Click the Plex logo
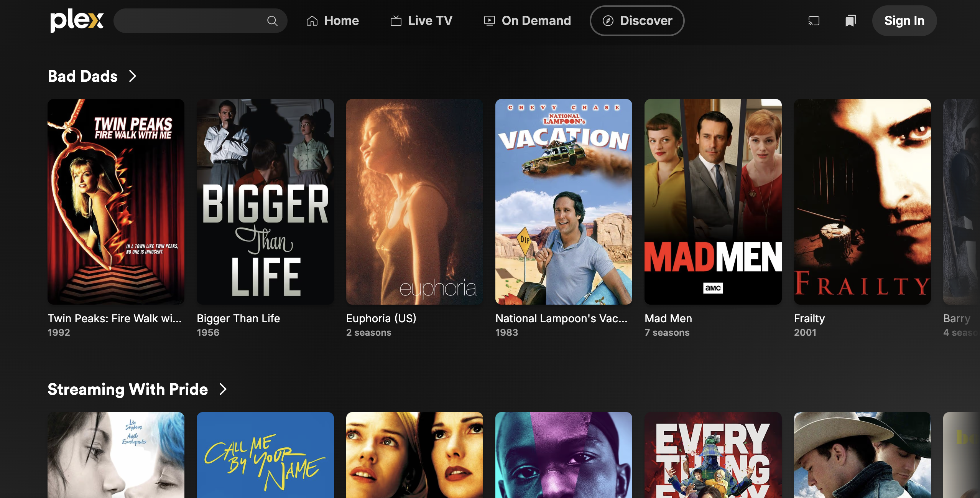Screen dimensions: 980x498 (x=77, y=20)
